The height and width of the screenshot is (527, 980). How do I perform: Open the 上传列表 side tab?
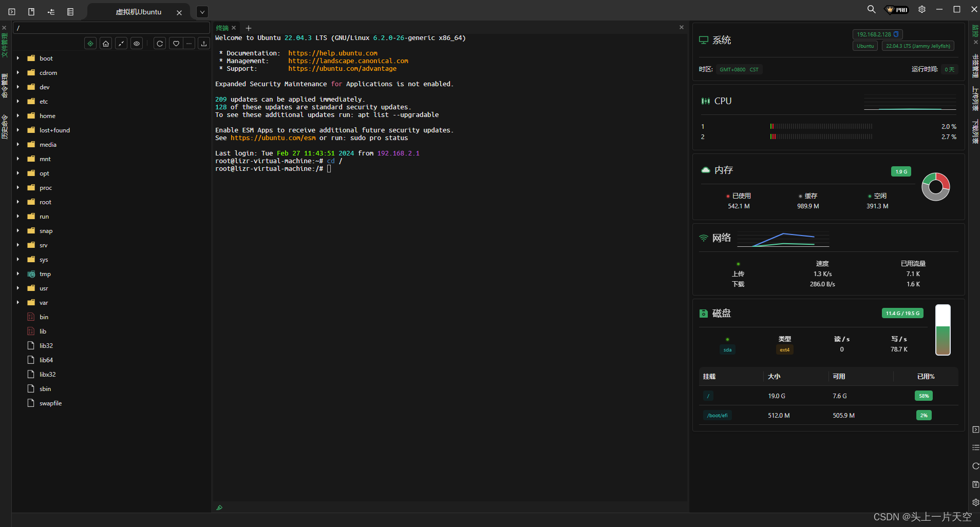coord(975,99)
